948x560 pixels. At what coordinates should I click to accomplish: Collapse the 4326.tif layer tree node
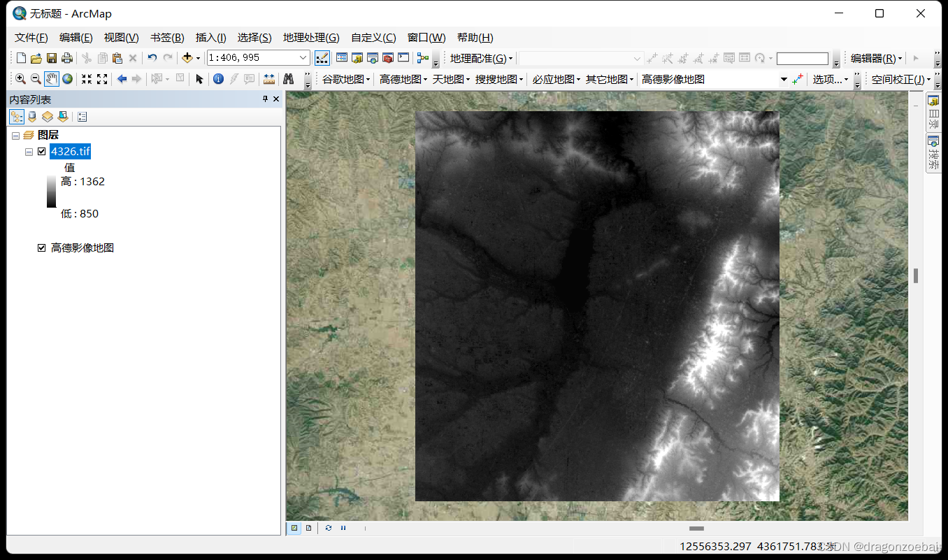point(28,150)
